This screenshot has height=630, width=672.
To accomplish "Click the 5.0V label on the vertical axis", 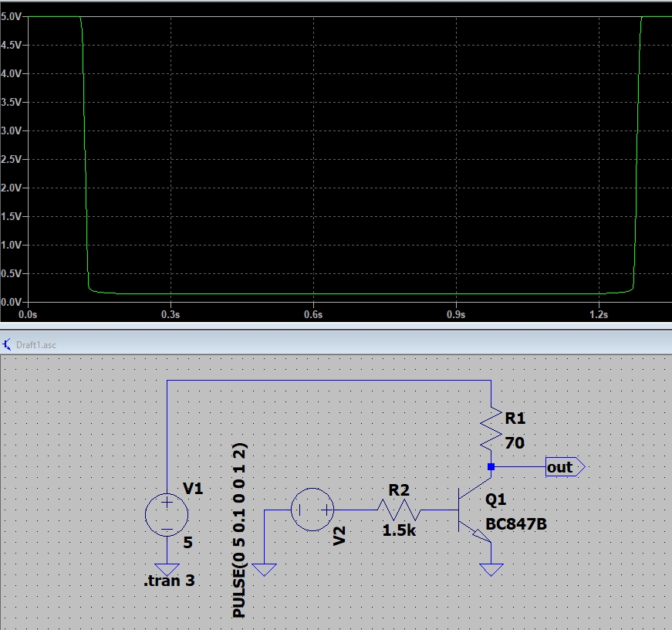I will pos(11,16).
